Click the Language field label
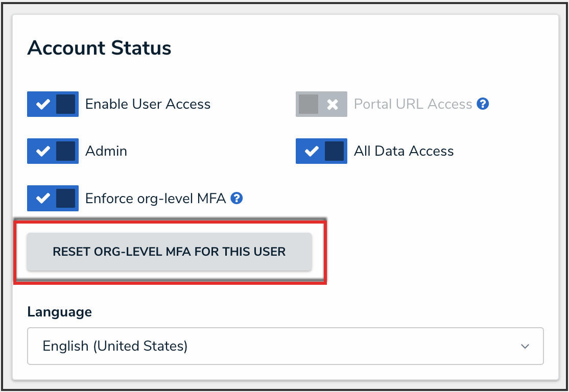Viewport: 569px width, 392px height. click(59, 312)
